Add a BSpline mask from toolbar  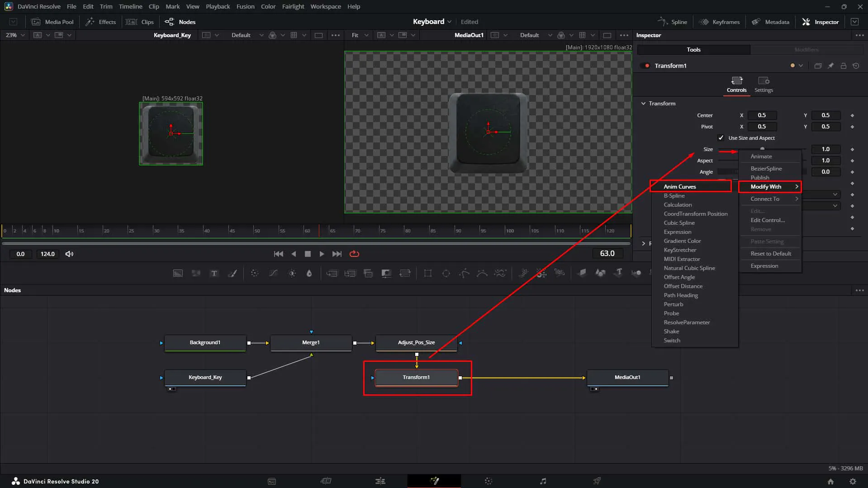pos(482,273)
